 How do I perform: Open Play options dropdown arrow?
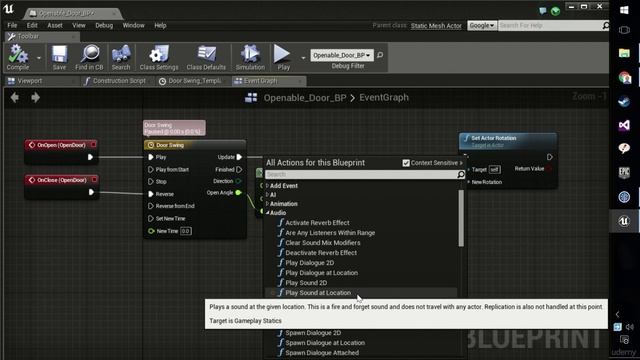303,58
